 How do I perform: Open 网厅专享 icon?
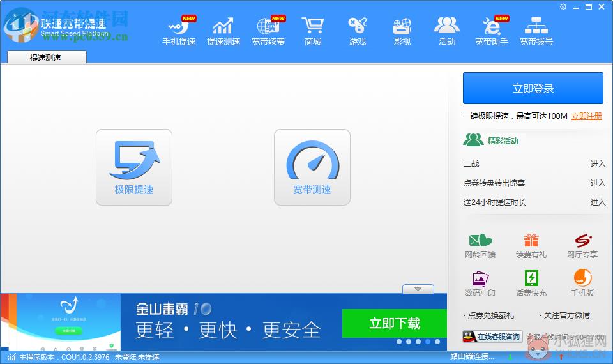pos(582,246)
